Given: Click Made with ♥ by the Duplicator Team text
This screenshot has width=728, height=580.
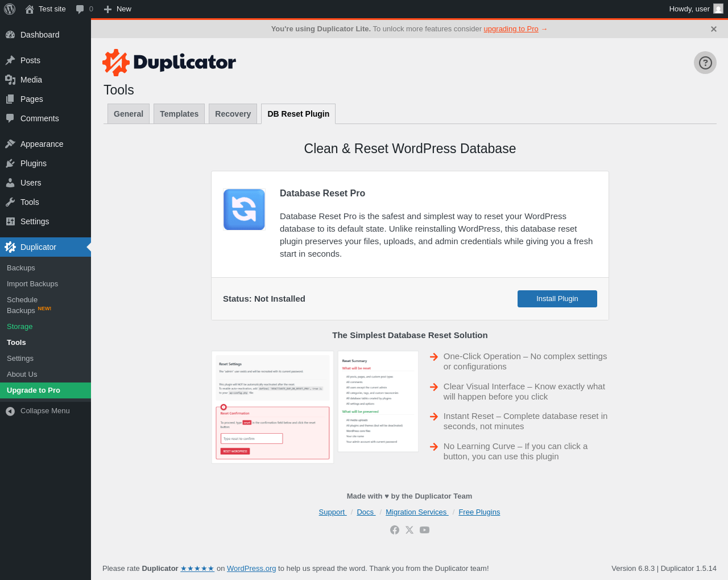Looking at the screenshot, I should (409, 496).
